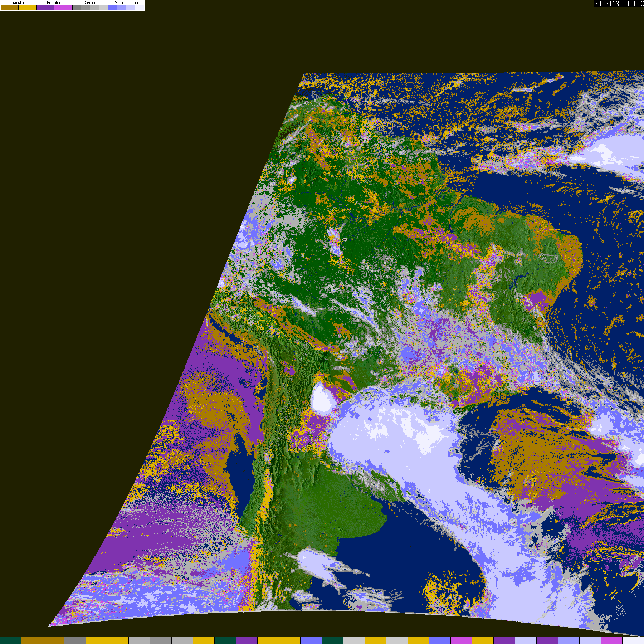Choose the lightest gray Cirros legend swatch
The height and width of the screenshot is (644, 644).
pyautogui.click(x=103, y=7)
